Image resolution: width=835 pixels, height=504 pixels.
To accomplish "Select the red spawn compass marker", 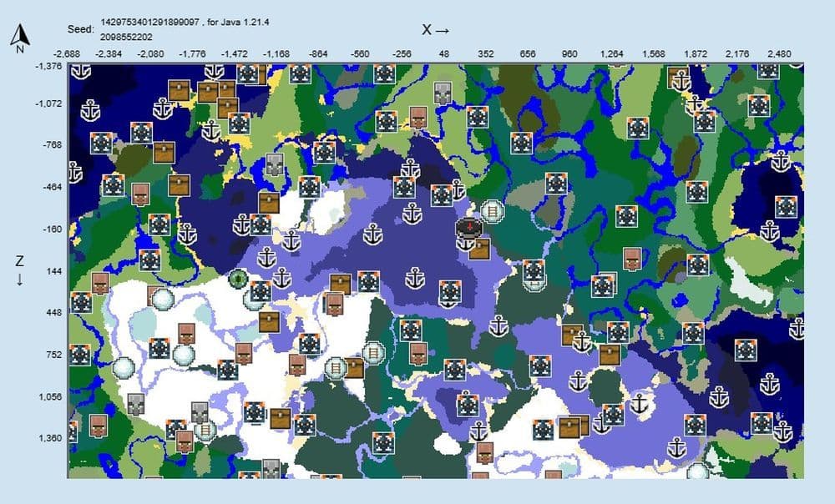I will (x=469, y=227).
